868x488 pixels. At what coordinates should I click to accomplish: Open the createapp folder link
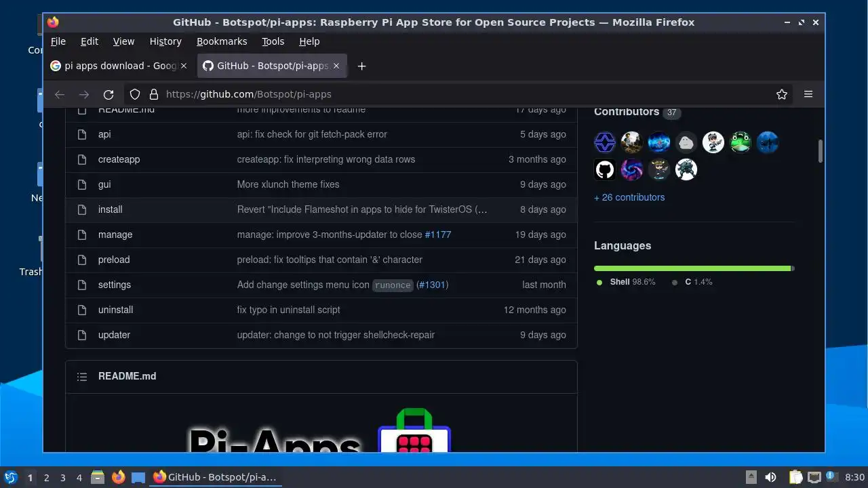[119, 159]
